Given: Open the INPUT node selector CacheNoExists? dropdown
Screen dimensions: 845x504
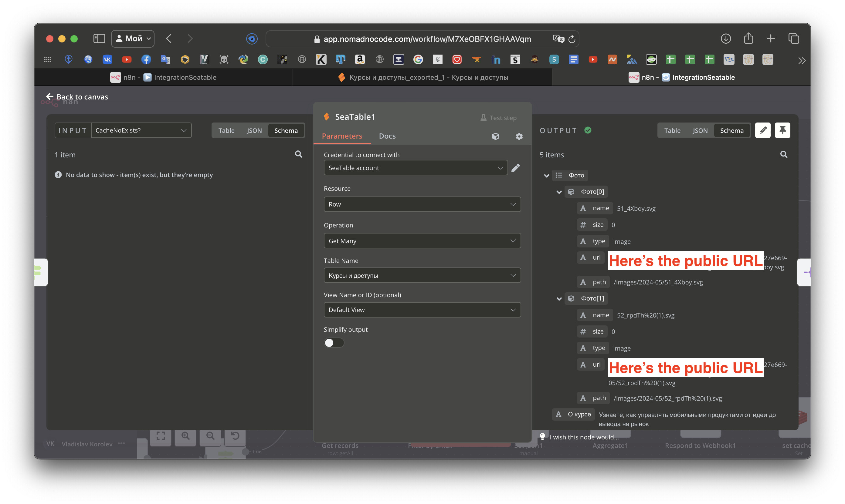Looking at the screenshot, I should [141, 130].
